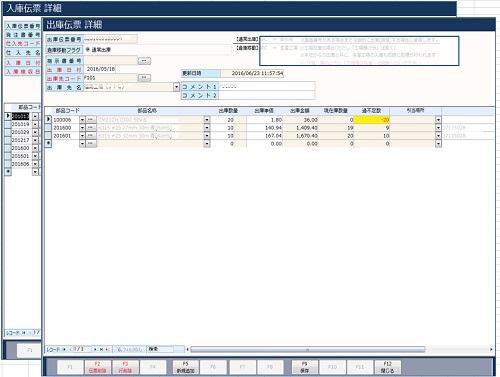This screenshot has width=500, height=377.
Task: Open part lookup button in row 201600
Action: coord(90,128)
